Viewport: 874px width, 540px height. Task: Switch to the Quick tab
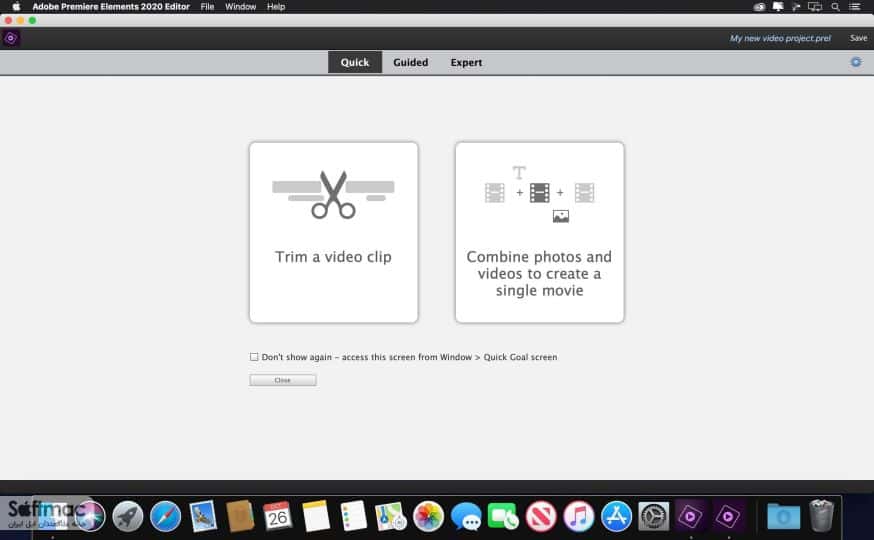(355, 62)
